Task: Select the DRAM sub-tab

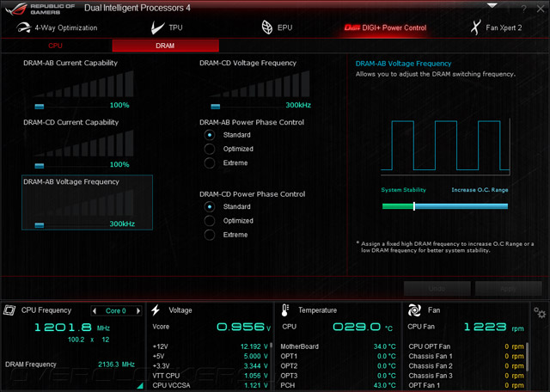Action: tap(165, 46)
